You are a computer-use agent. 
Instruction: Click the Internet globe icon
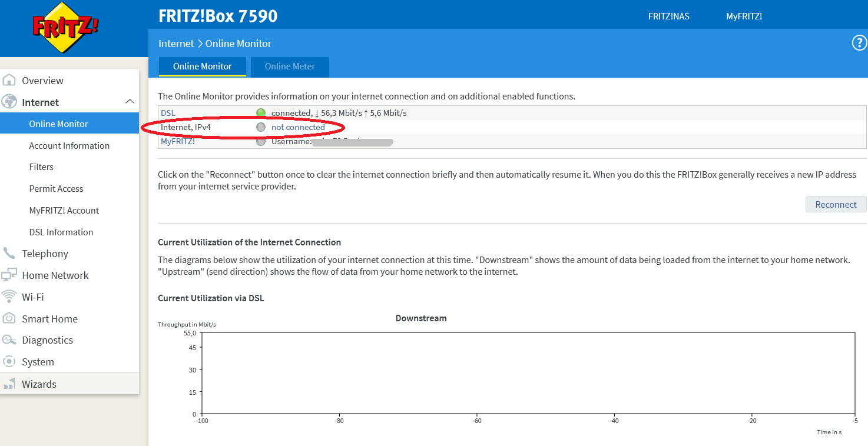pos(9,102)
